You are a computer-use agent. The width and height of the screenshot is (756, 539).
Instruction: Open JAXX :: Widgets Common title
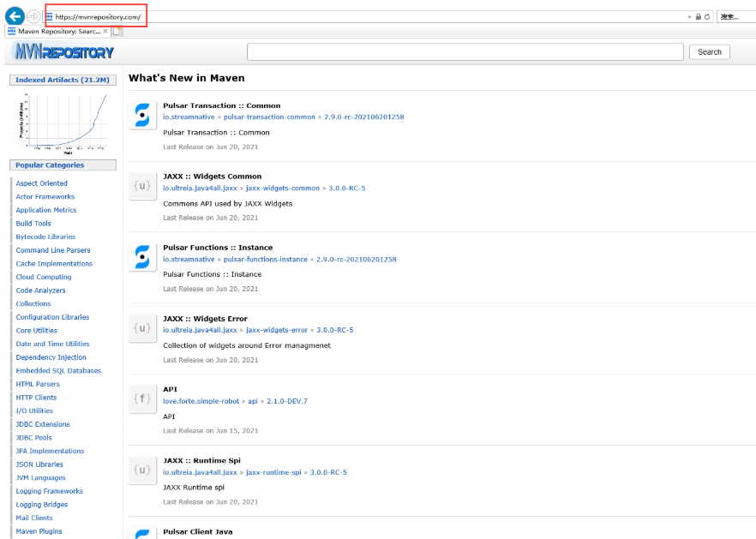pyautogui.click(x=213, y=177)
